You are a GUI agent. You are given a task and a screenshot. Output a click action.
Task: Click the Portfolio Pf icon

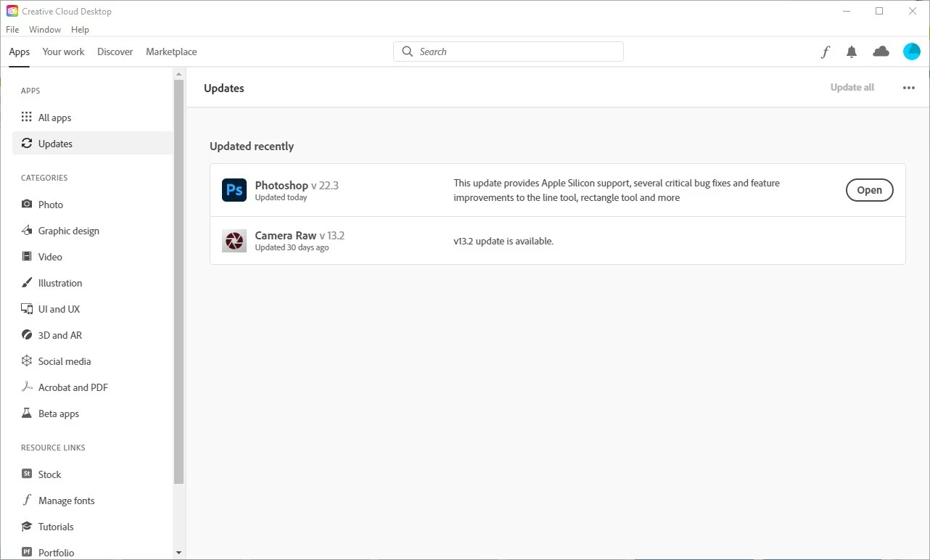(x=27, y=552)
